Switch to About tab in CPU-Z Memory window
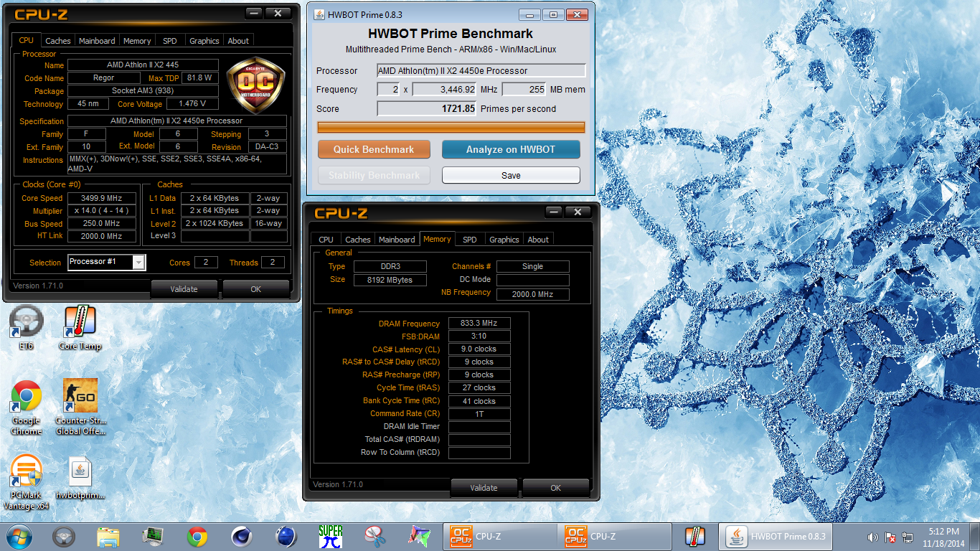980x551 pixels. [538, 240]
